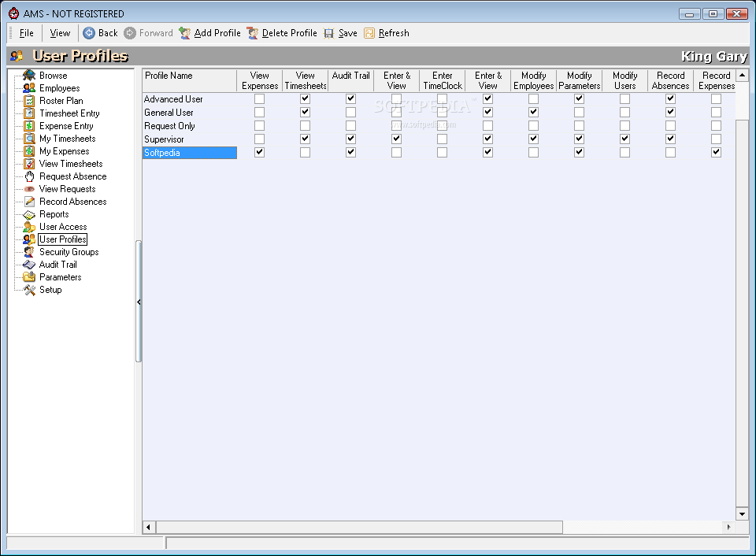The height and width of the screenshot is (556, 756).
Task: Select the General User profile name
Action: tap(169, 113)
